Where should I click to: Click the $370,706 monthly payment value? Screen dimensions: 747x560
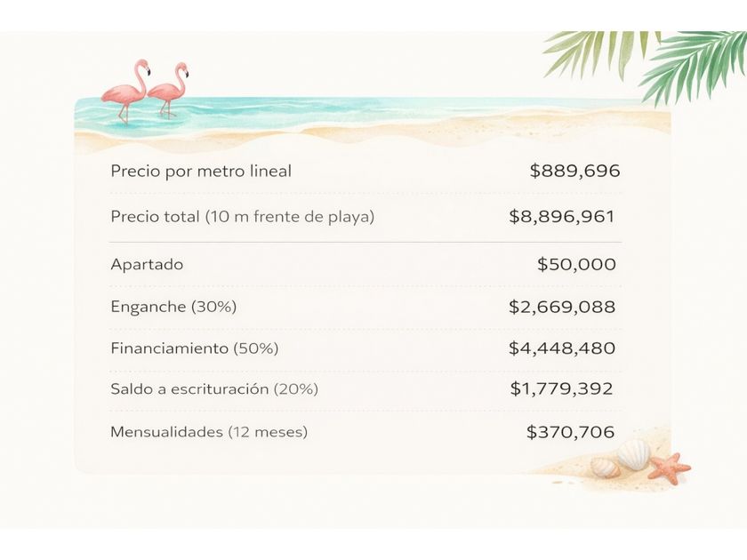click(570, 432)
